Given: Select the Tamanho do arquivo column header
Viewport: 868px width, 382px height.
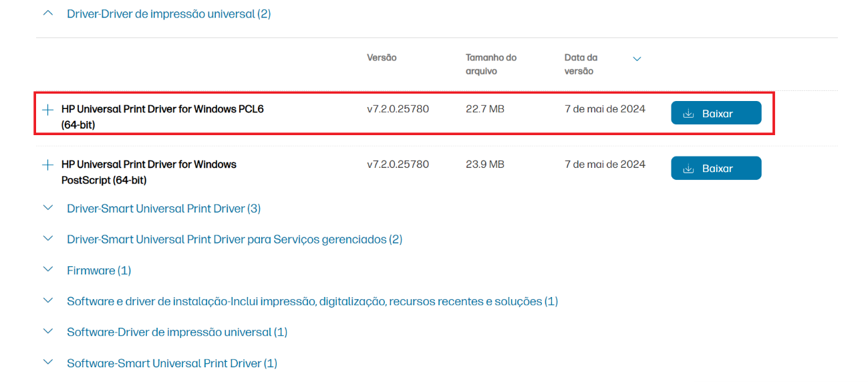Looking at the screenshot, I should tap(491, 64).
